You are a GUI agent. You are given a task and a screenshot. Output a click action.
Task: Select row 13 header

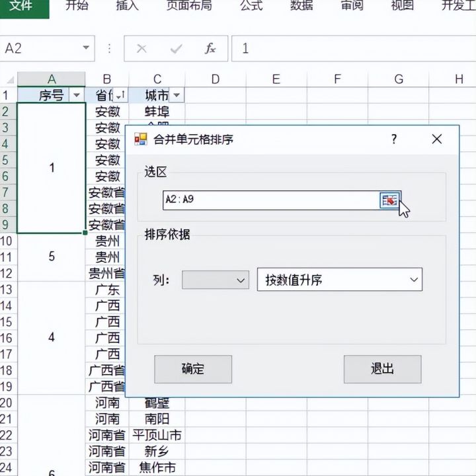pyautogui.click(x=8, y=290)
